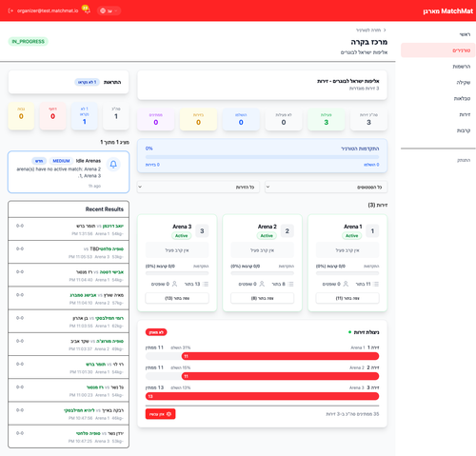Click the Arena 3 red utilization bar
This screenshot has height=456, width=476.
point(262,396)
